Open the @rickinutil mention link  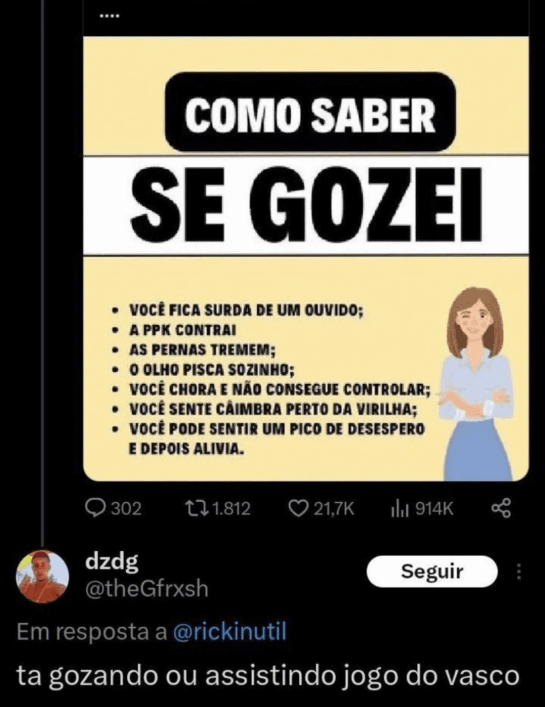230,632
